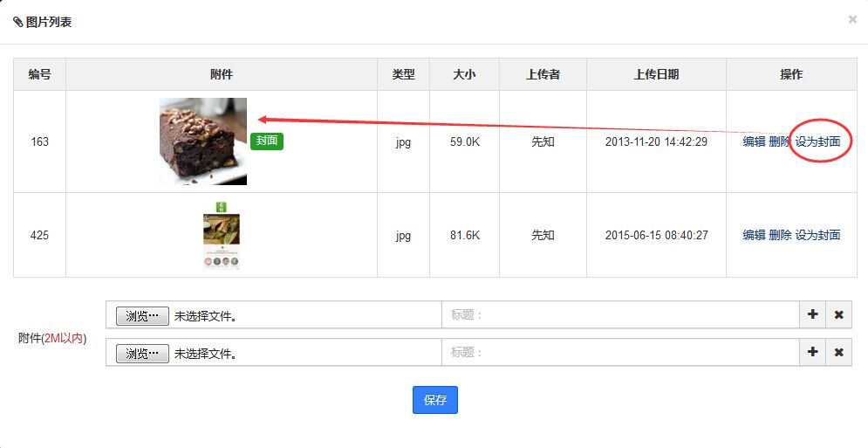The width and height of the screenshot is (868, 448).
Task: Close the 图片列表 dialog with the X
Action: (x=852, y=19)
